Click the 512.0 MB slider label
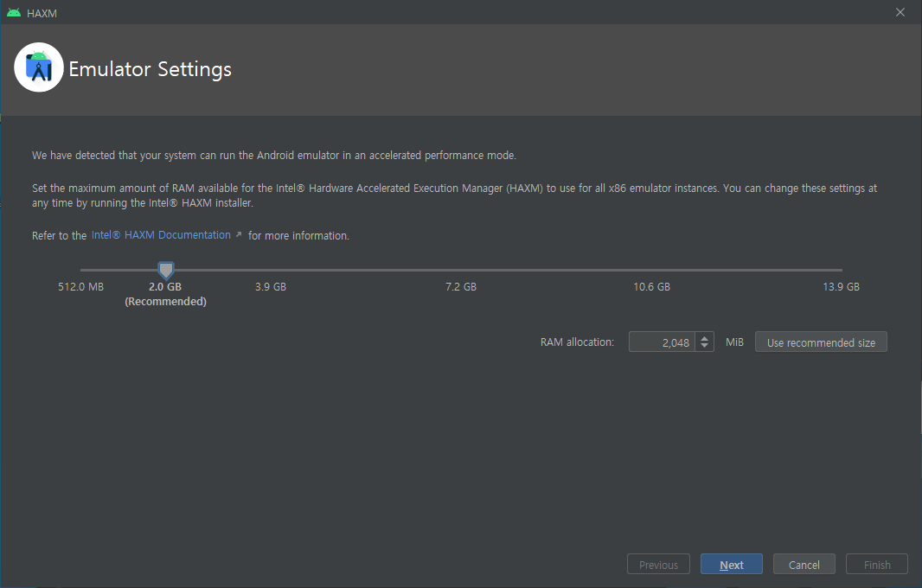 [80, 287]
